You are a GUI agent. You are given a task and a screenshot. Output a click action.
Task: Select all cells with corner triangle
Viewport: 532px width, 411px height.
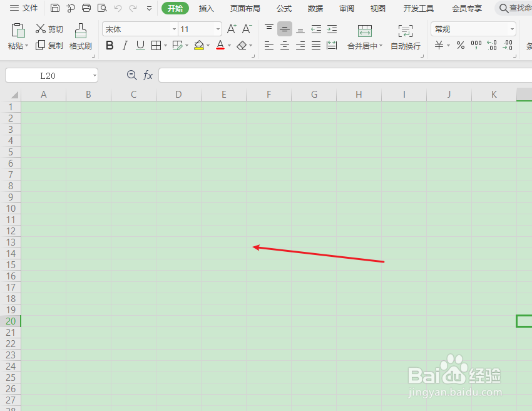click(13, 95)
